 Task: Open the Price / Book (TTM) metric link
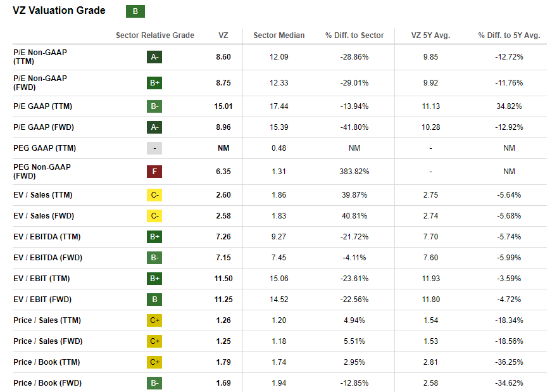click(x=47, y=362)
